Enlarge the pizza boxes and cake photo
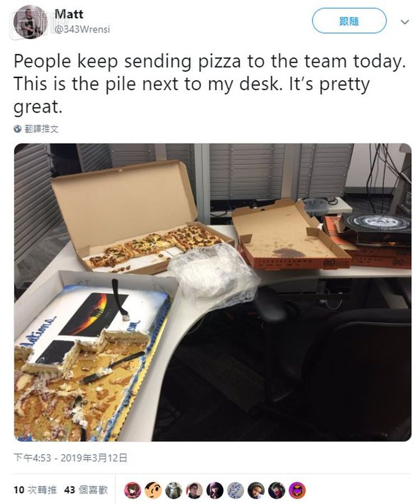The image size is (420, 504). [x=213, y=292]
